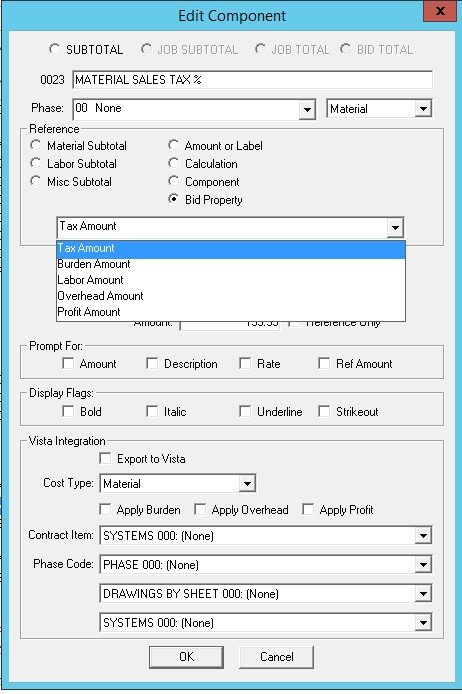Collapse the Bid Property dropdown arrow
Screen dimensions: 462x694
395,228
